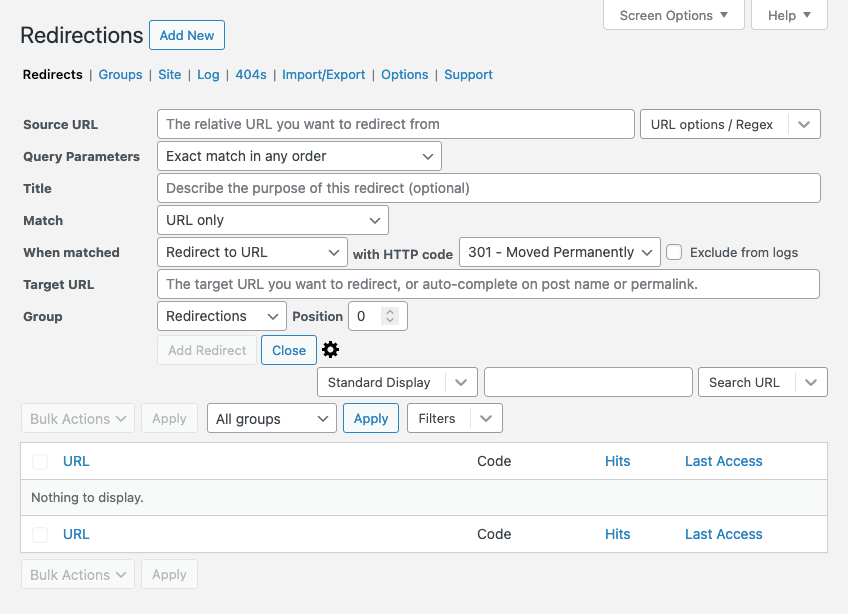848x614 pixels.
Task: Click the Add New button
Action: tap(187, 35)
